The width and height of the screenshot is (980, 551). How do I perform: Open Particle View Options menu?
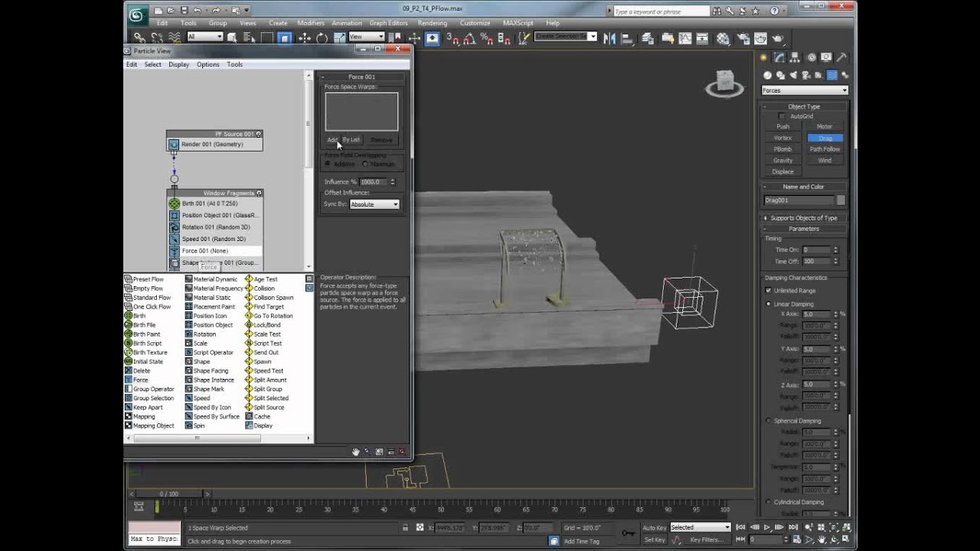point(207,64)
